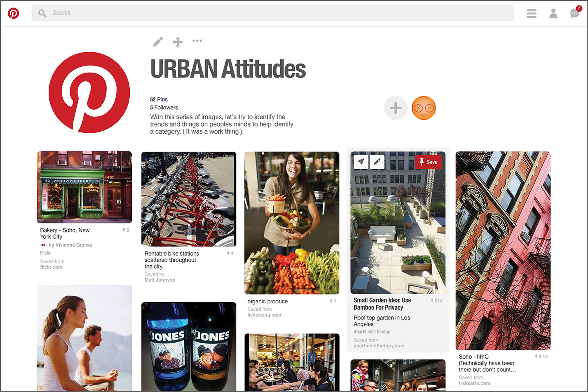Click 'Rentable bike stations' description text
This screenshot has height=392, width=588.
pyautogui.click(x=172, y=260)
